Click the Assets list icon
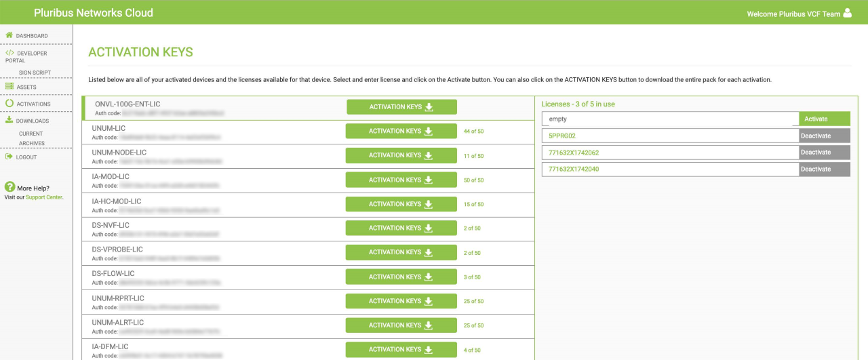Viewport: 868px width, 360px height. coord(9,86)
